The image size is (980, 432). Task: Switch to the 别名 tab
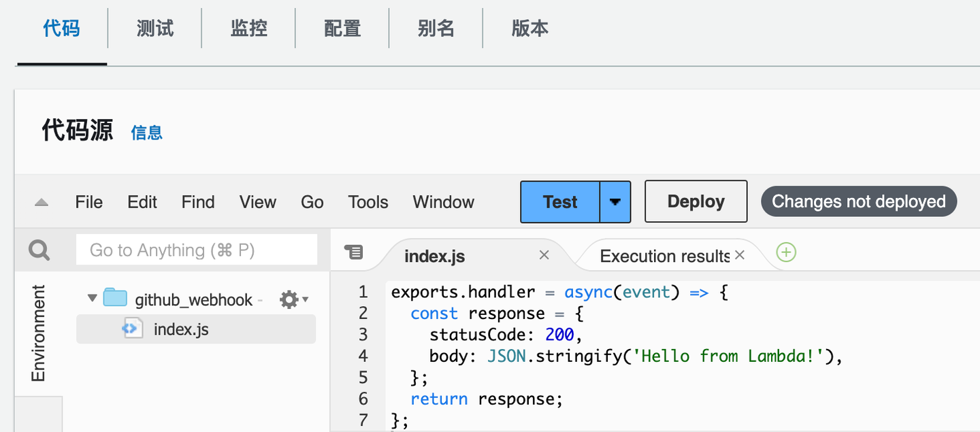pyautogui.click(x=436, y=29)
